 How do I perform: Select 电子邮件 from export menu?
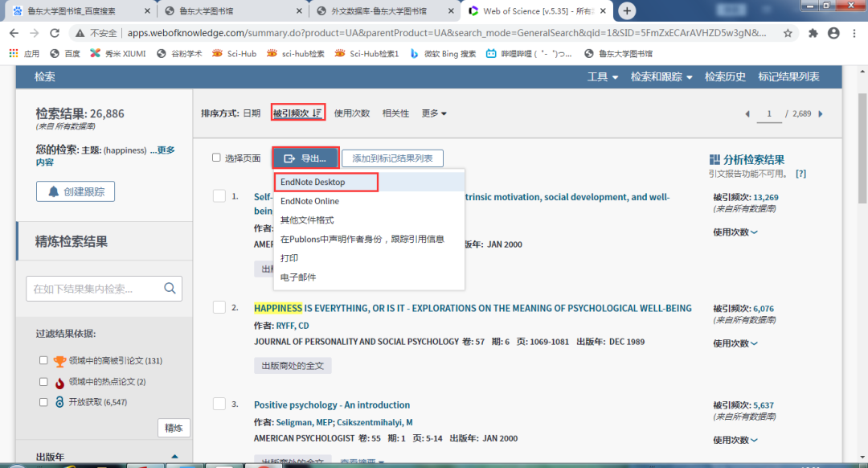tap(369, 277)
